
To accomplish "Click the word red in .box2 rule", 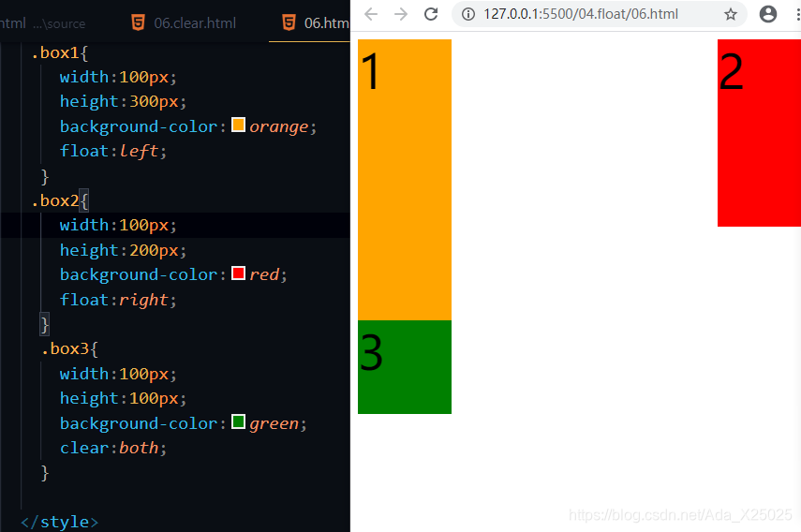I will 264,274.
